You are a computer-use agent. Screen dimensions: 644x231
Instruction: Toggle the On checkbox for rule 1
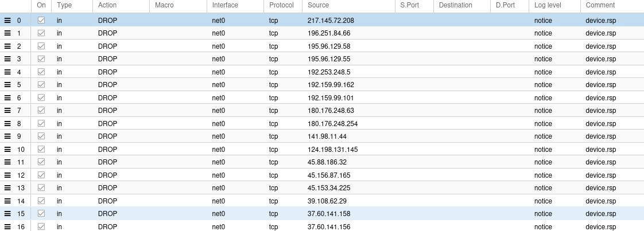(41, 33)
